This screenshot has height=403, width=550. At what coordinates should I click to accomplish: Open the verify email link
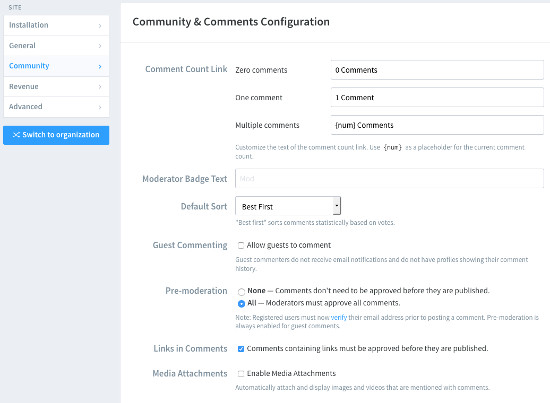[338, 317]
